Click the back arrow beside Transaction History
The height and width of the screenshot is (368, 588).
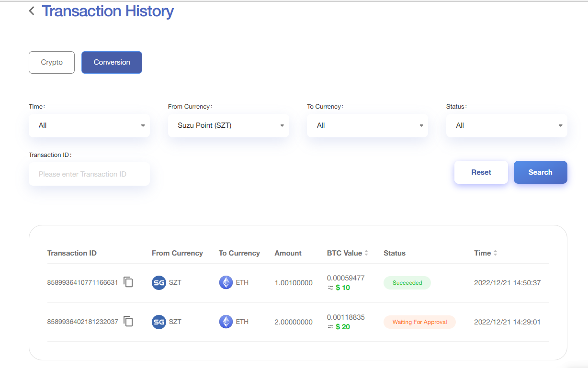tap(32, 11)
